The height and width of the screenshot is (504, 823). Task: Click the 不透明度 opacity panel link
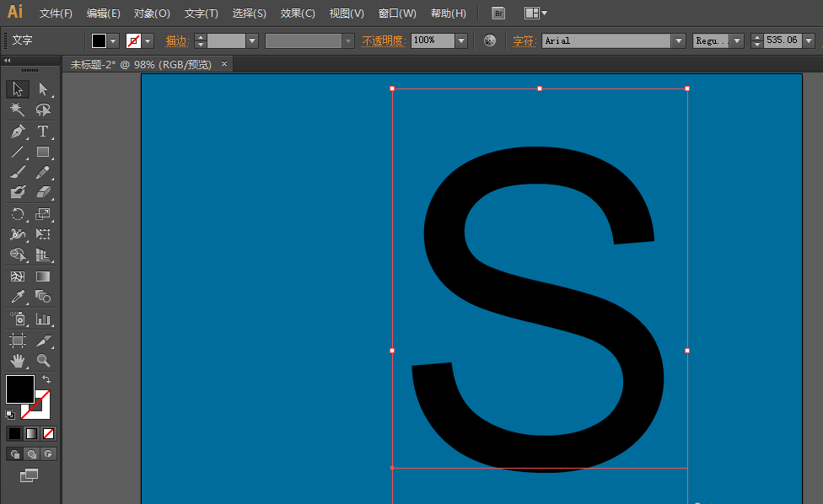[383, 40]
